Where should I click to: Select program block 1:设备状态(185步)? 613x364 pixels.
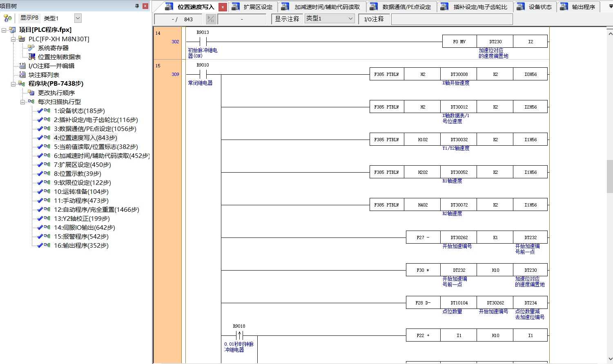[79, 111]
